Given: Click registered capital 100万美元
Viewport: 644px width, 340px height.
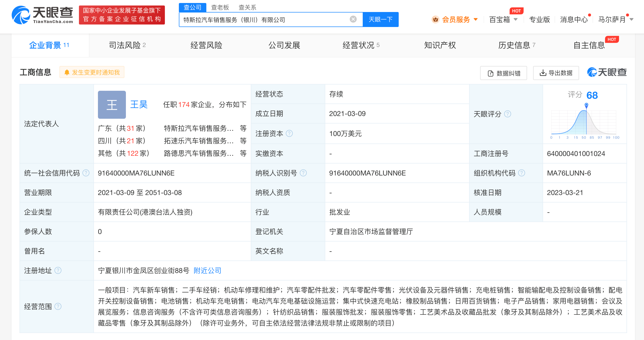Looking at the screenshot, I should [345, 134].
